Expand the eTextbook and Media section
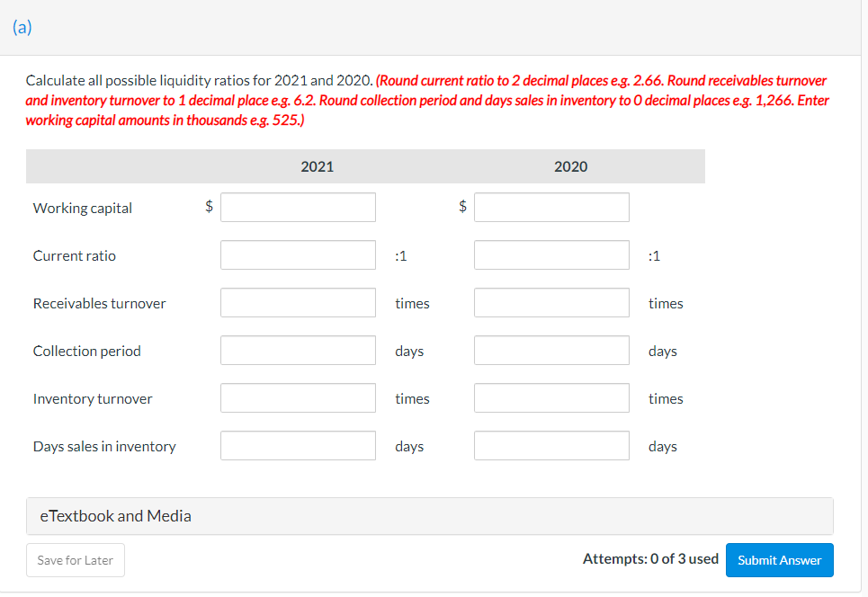This screenshot has width=868, height=597. tap(115, 515)
